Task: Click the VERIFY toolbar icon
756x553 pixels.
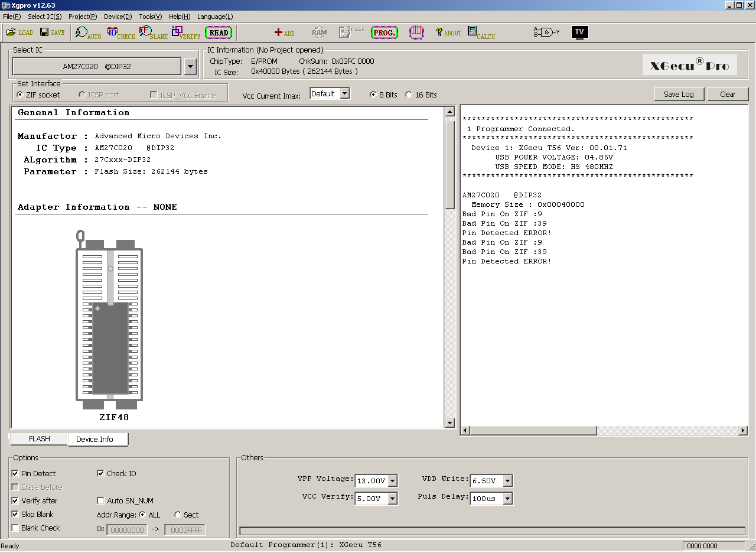Action: [185, 33]
